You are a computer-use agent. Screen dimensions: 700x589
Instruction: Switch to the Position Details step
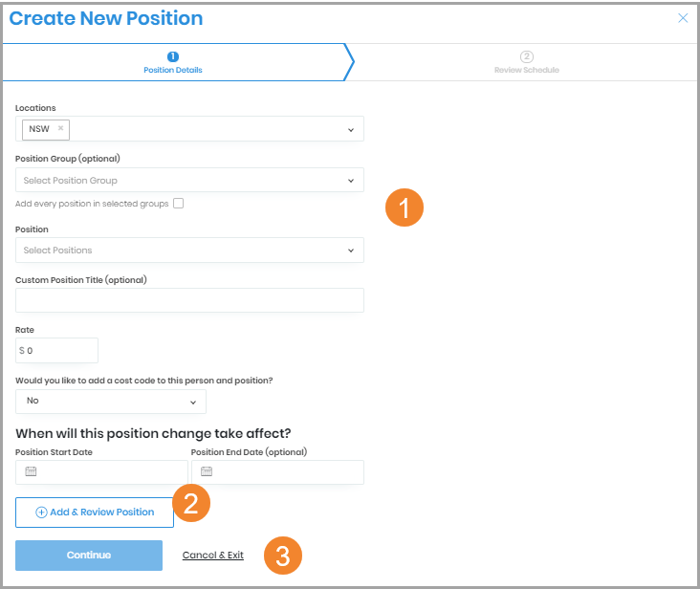pos(173,70)
